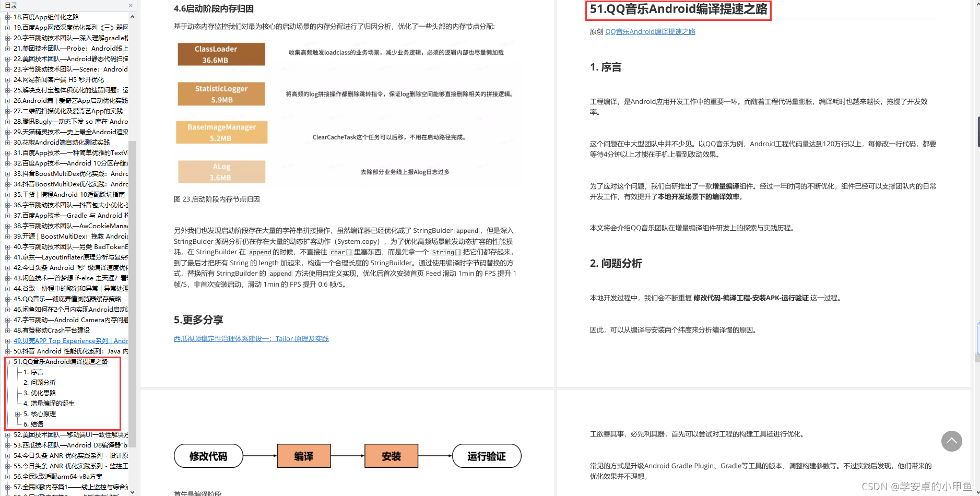Click the 目录 panel title
This screenshot has height=496, width=980.
coord(11,5)
